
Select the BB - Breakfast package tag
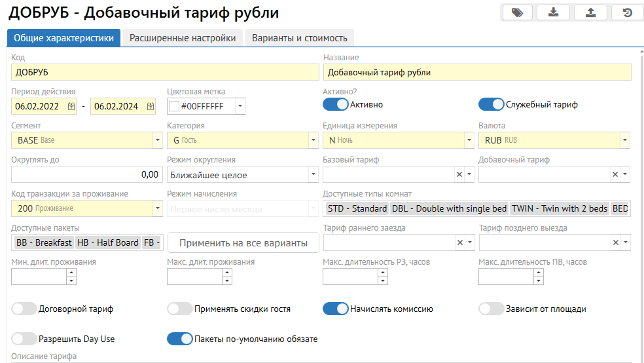click(44, 242)
